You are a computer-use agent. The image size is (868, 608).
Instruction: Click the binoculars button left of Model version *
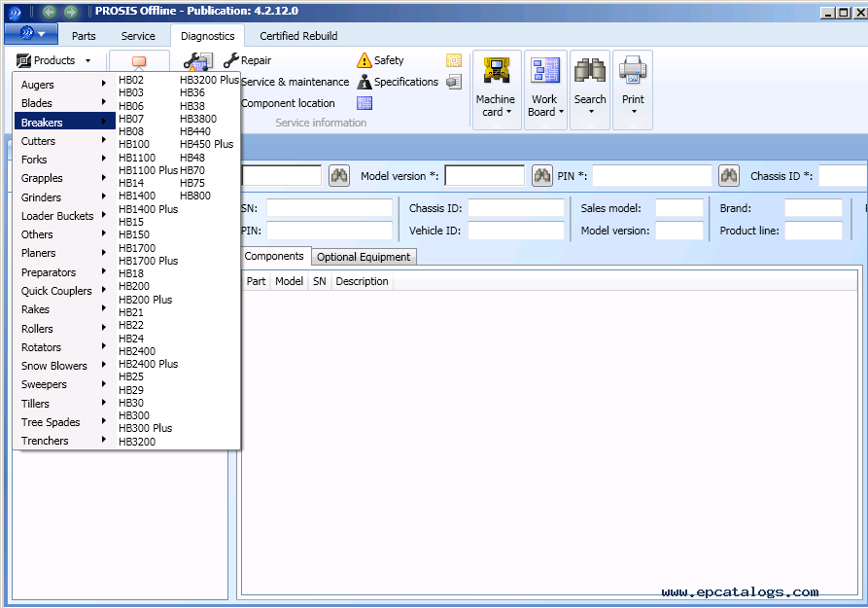(x=339, y=176)
